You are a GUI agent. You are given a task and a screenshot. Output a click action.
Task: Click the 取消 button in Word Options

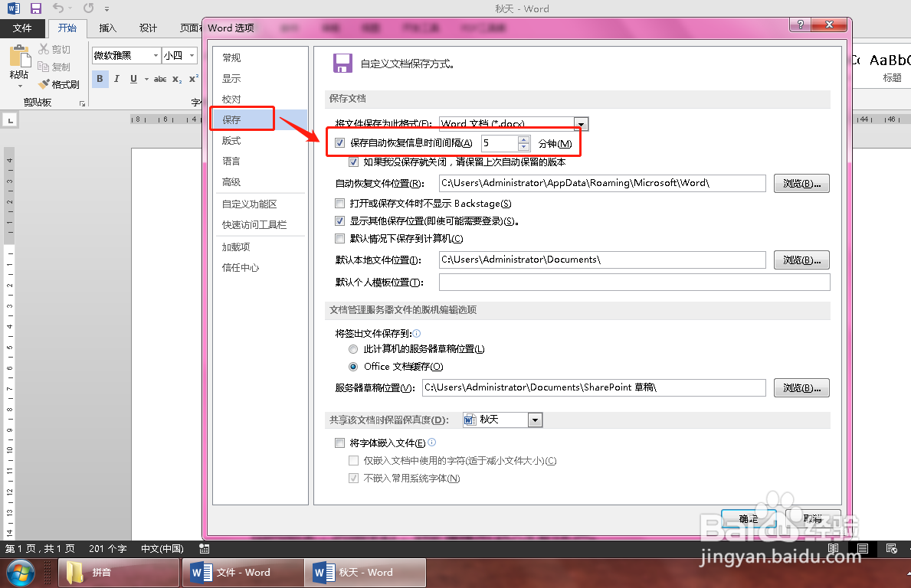coord(813,518)
